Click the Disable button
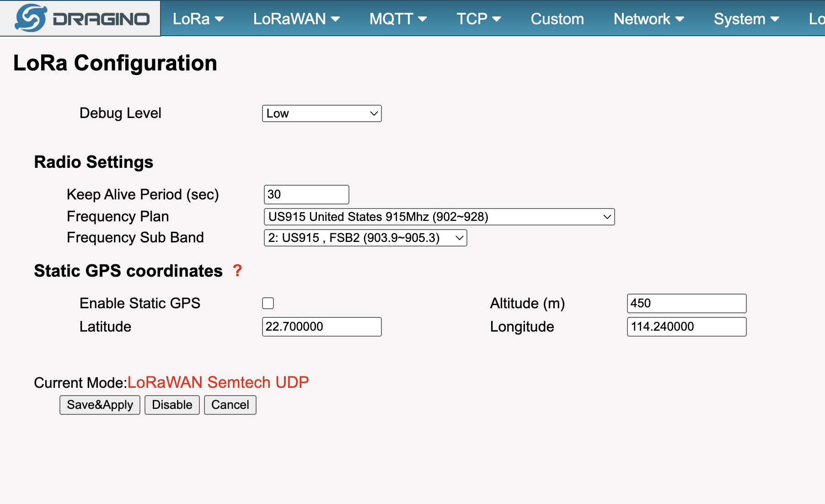Viewport: 825px width, 504px height. (x=172, y=405)
